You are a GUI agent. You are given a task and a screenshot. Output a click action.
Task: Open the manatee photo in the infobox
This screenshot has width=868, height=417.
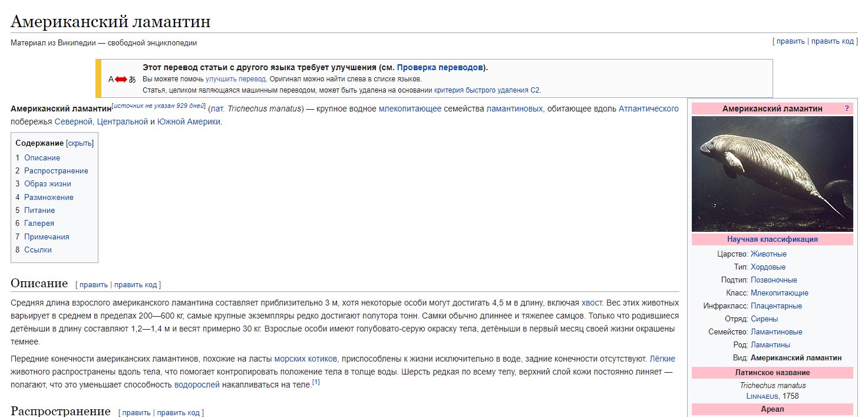point(773,173)
